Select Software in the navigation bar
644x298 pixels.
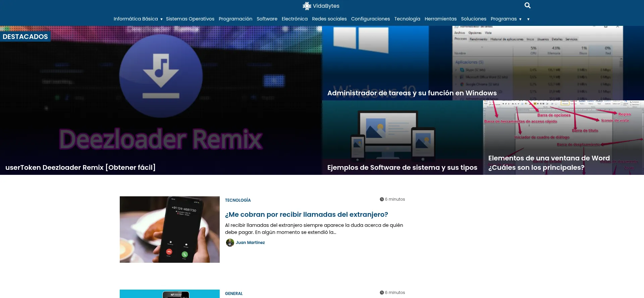click(267, 19)
